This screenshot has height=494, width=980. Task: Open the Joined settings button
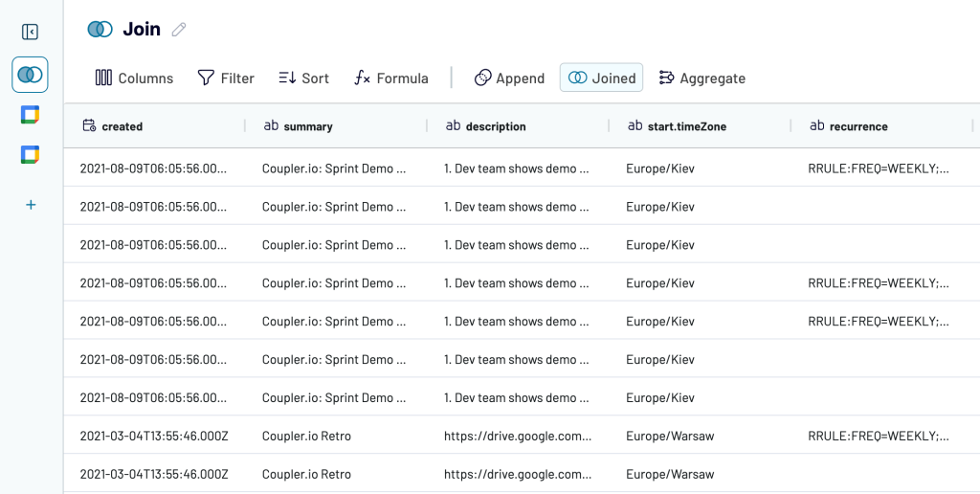pos(601,78)
